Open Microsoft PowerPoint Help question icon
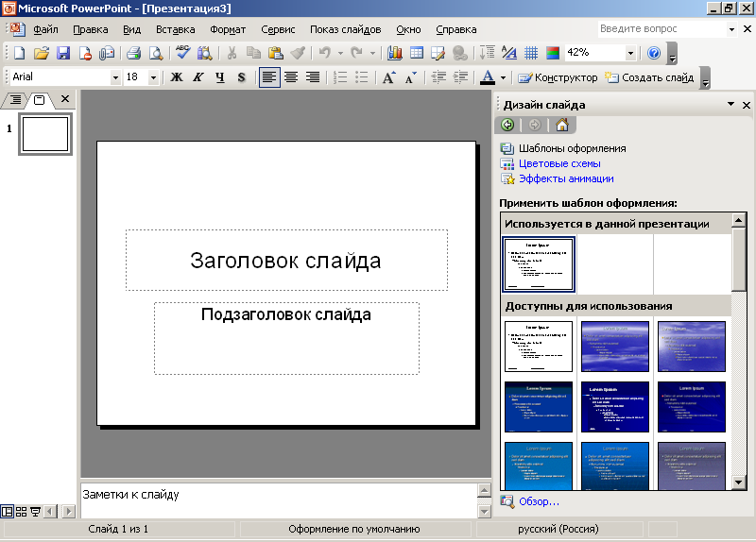Image resolution: width=756 pixels, height=542 pixels. tap(654, 53)
